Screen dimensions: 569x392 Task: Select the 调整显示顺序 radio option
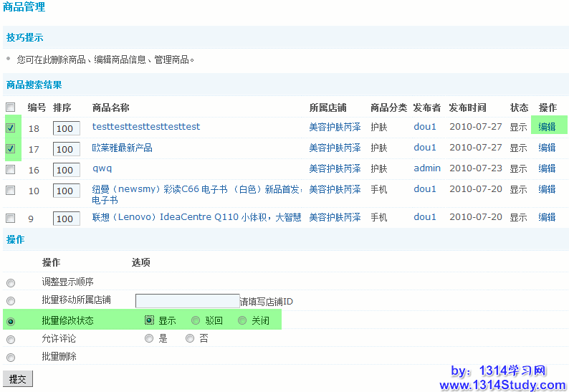[10, 283]
